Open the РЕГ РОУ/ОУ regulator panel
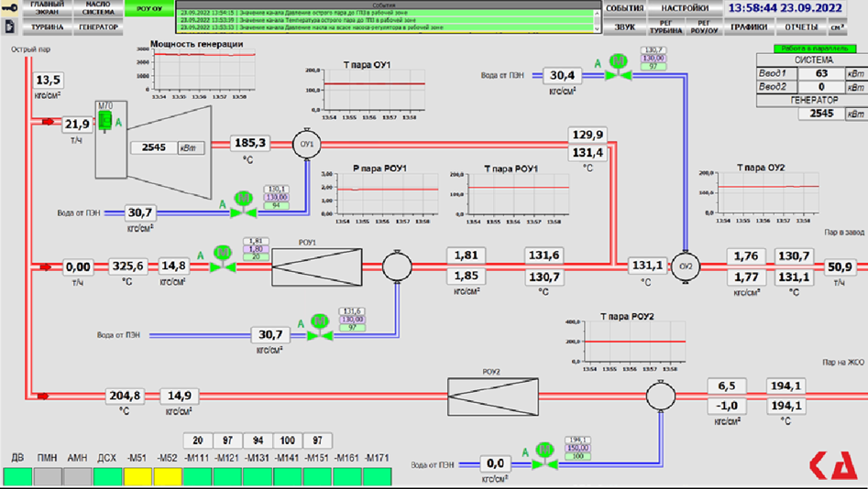 click(704, 27)
